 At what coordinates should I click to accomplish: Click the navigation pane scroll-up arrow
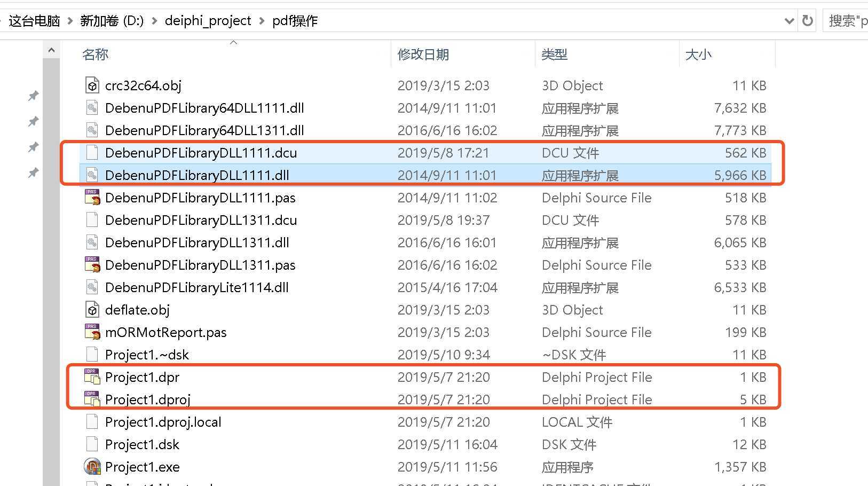51,50
